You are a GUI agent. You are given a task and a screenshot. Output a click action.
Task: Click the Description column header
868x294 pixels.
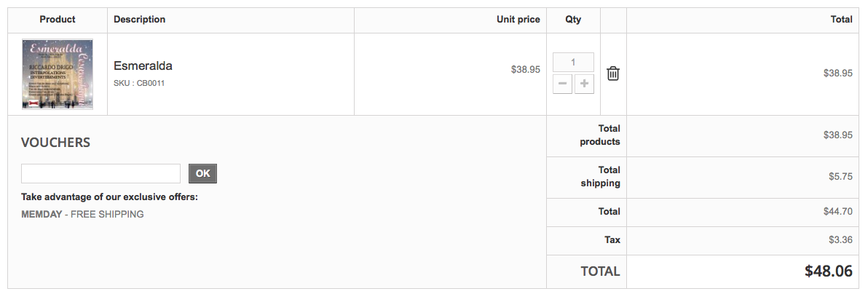tap(140, 20)
